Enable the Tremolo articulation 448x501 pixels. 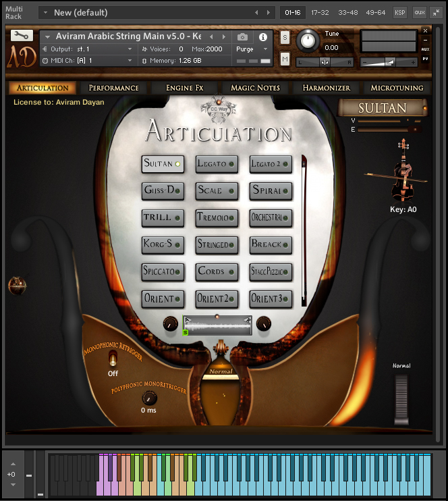click(x=217, y=218)
